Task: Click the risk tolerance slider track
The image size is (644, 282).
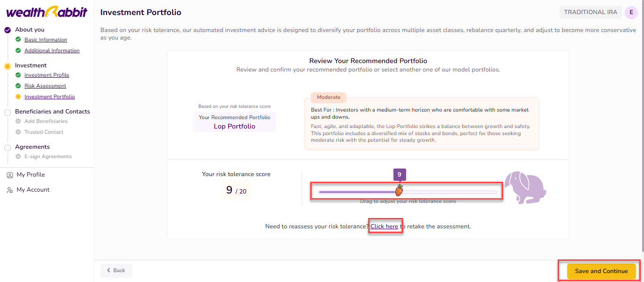Action: click(448, 192)
